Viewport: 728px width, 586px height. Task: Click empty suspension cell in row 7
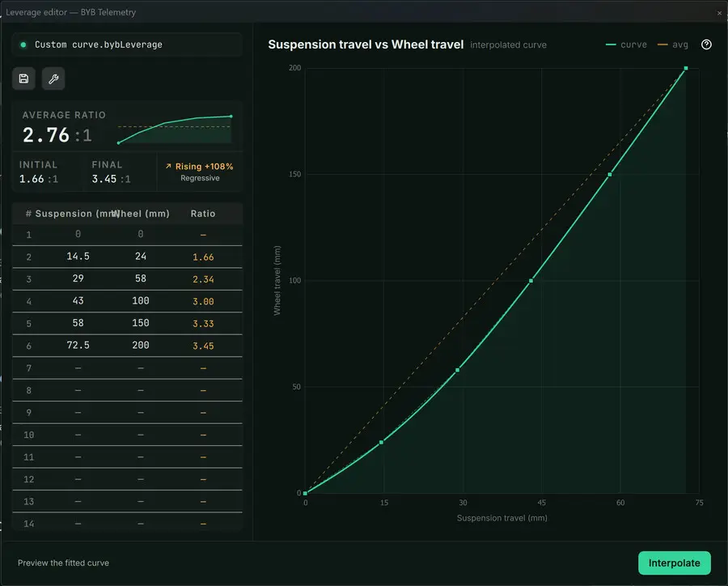pos(78,368)
